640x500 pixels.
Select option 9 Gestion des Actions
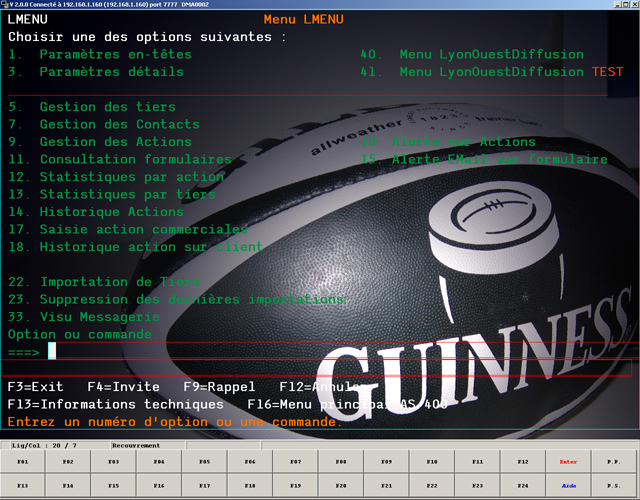(100, 142)
